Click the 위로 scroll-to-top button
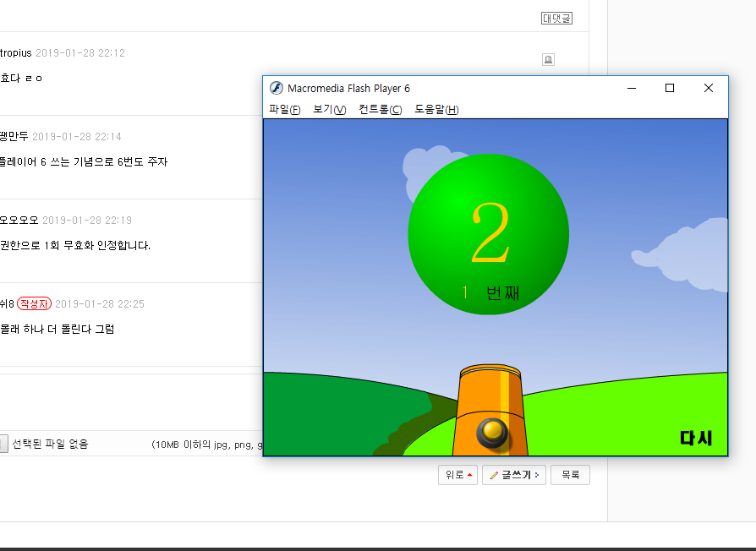This screenshot has width=756, height=551. (x=457, y=475)
